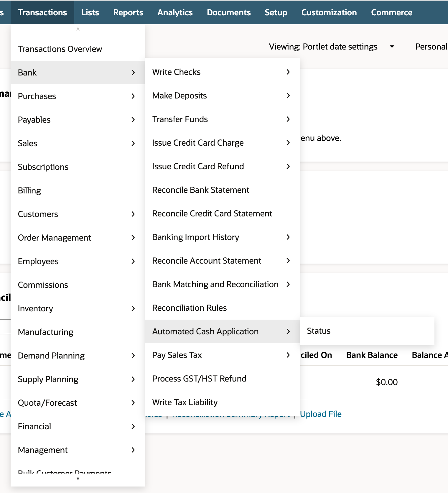Image resolution: width=448 pixels, height=493 pixels.
Task: Click the menu scroll-down arrow
Action: [x=78, y=478]
